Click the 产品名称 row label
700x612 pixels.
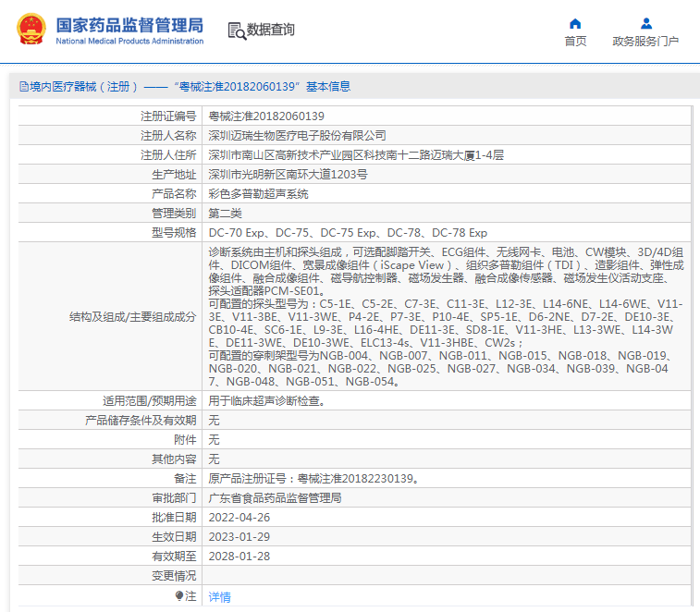(x=174, y=194)
